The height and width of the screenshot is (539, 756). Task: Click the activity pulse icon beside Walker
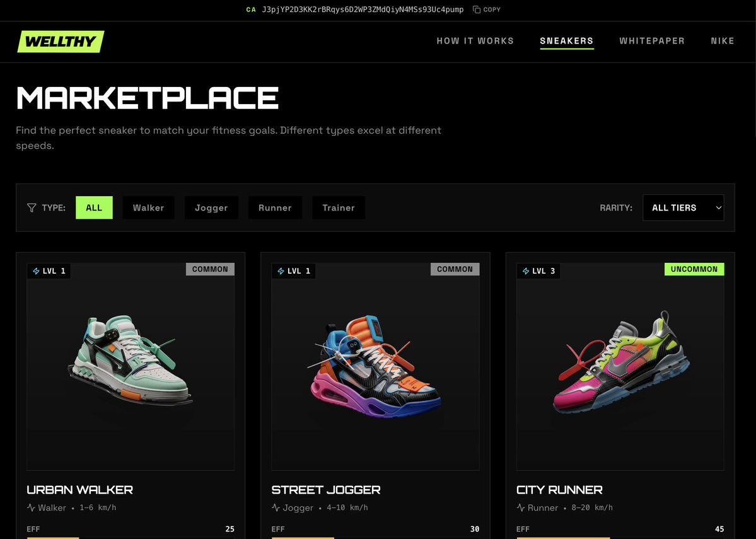(x=32, y=507)
